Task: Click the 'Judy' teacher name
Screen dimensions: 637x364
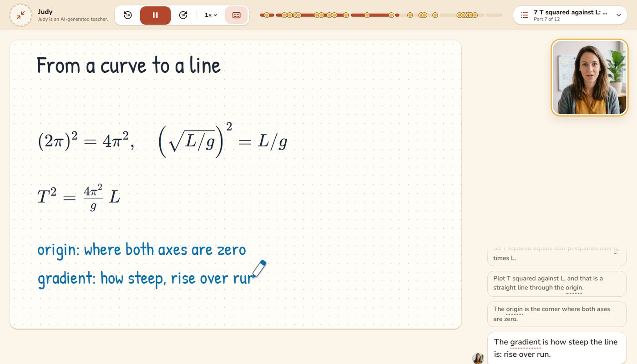Action: [x=45, y=12]
